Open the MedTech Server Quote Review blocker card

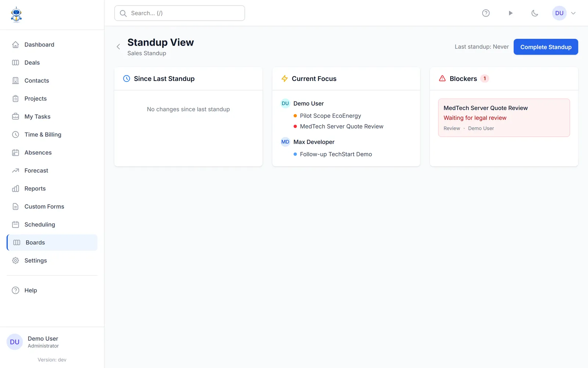pos(504,118)
